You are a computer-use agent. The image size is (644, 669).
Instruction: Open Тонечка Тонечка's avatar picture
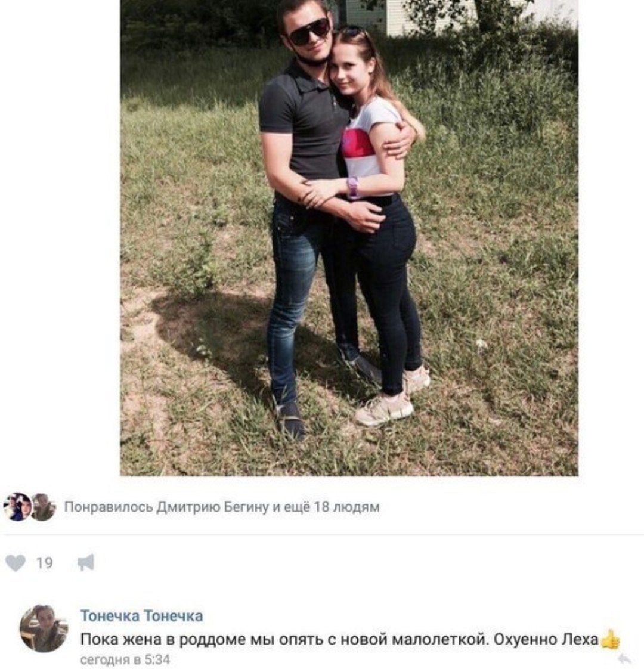coord(44,628)
